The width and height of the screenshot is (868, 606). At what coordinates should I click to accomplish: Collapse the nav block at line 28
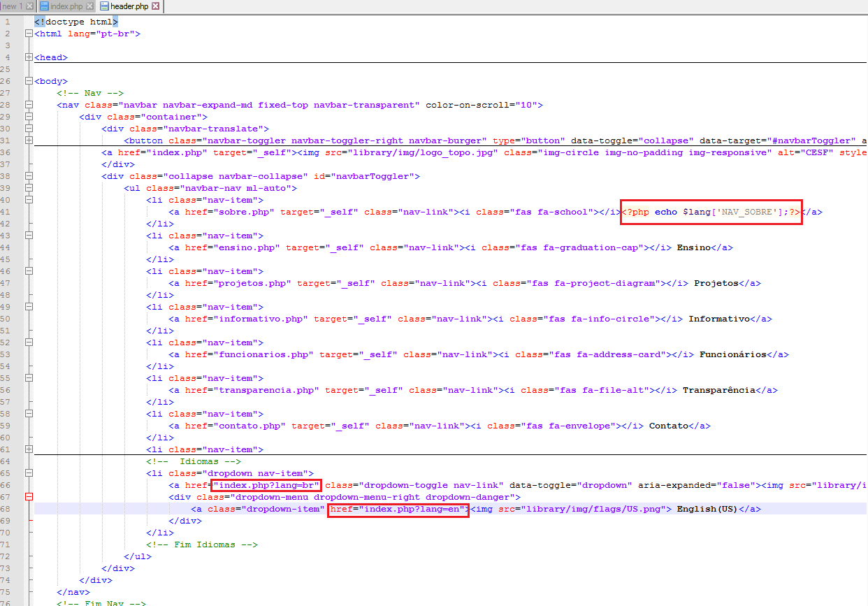click(x=28, y=105)
